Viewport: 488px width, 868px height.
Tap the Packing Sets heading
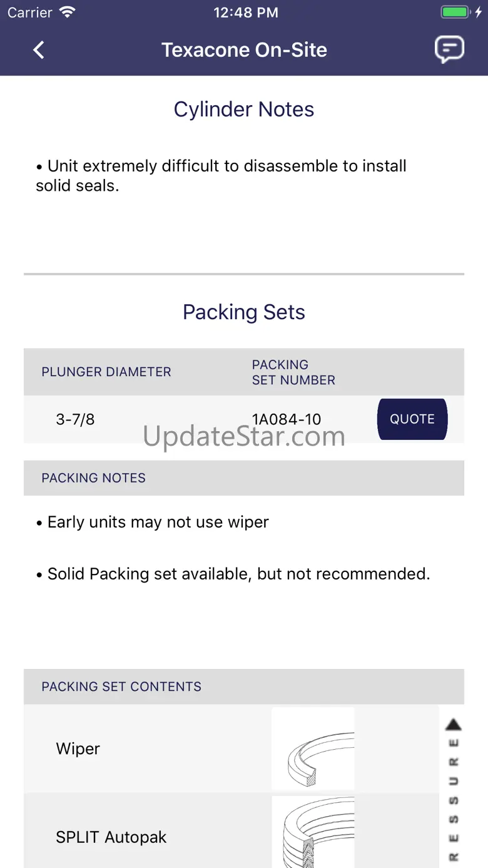[244, 312]
